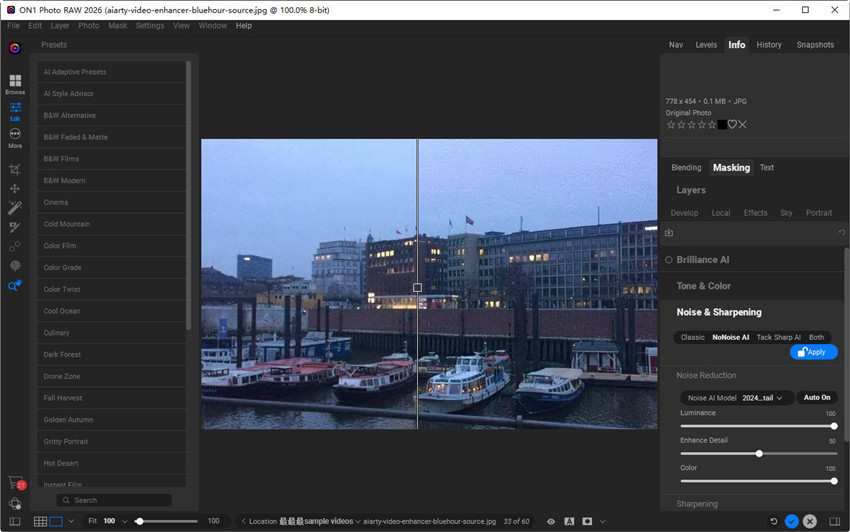This screenshot has height=532, width=850.
Task: Toggle Brilliance AI on or off
Action: 668,260
